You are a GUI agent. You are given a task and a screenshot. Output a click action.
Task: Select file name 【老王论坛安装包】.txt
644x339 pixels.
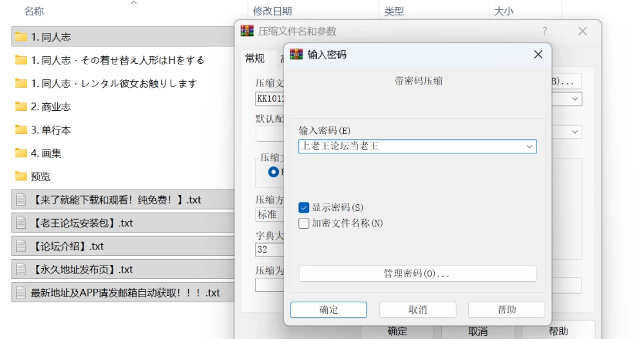pyautogui.click(x=82, y=223)
